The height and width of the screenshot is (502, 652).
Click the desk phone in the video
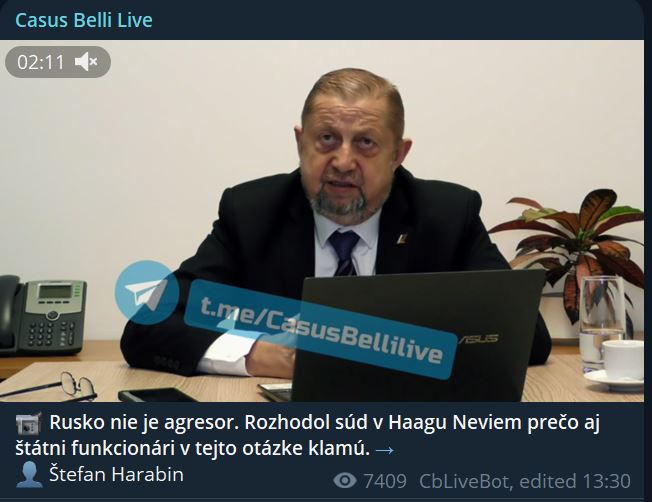point(42,315)
